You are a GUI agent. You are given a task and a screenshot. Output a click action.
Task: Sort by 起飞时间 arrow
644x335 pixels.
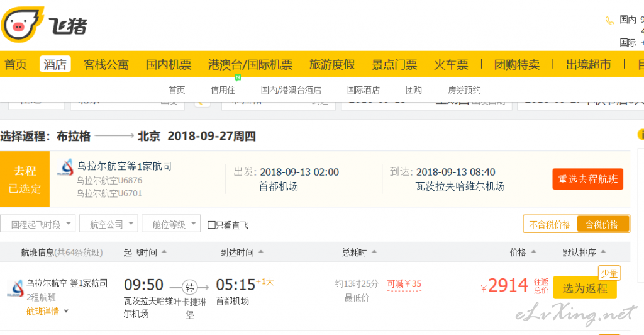pyautogui.click(x=164, y=251)
